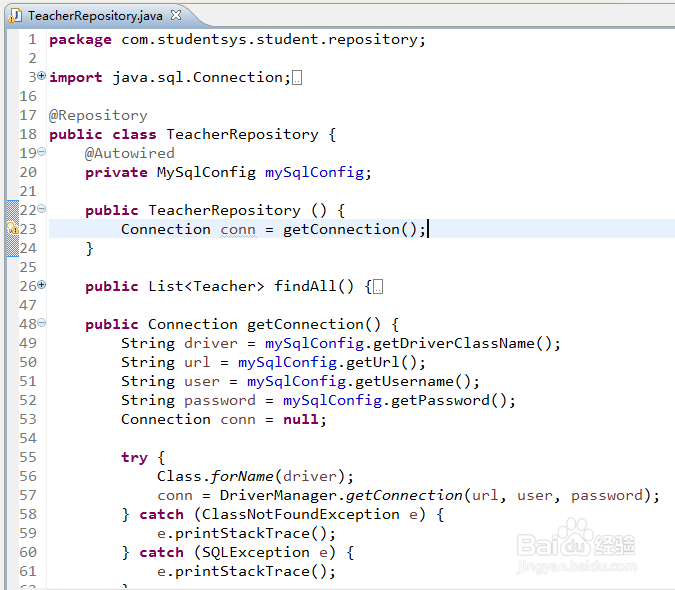Viewport: 675px width, 590px height.
Task: Open findAll collapsed body placeholder box
Action: coord(378,287)
